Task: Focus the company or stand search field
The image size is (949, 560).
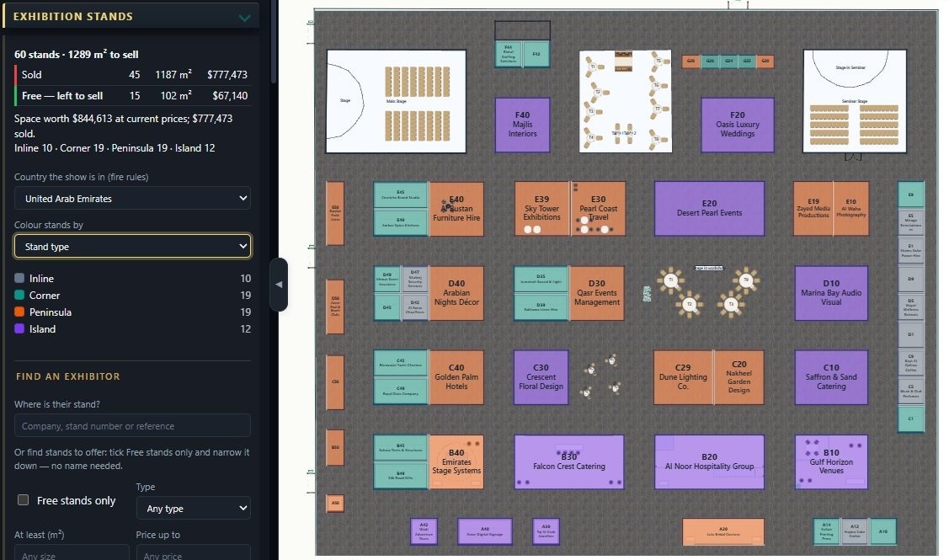Action: (132, 425)
